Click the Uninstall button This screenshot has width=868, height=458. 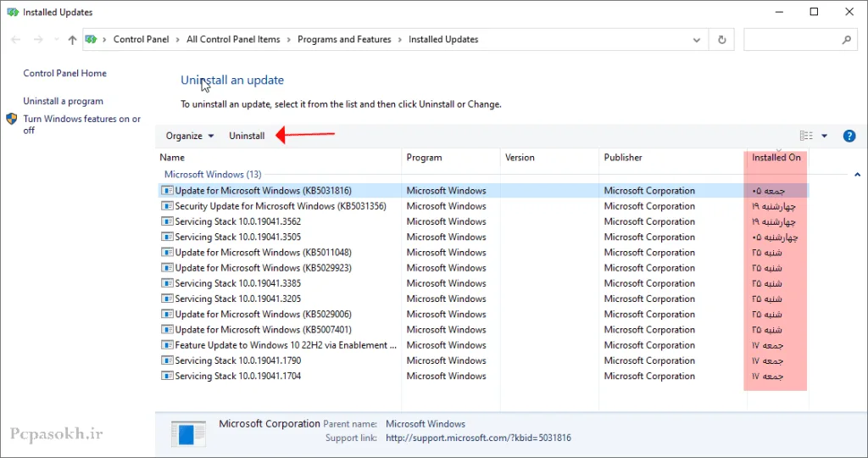tap(247, 136)
